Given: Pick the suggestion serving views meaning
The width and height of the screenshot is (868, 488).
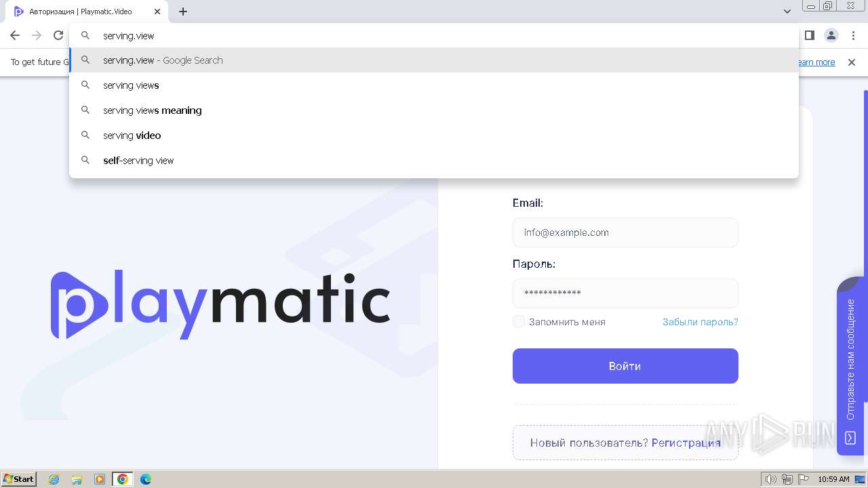Looking at the screenshot, I should click(434, 110).
